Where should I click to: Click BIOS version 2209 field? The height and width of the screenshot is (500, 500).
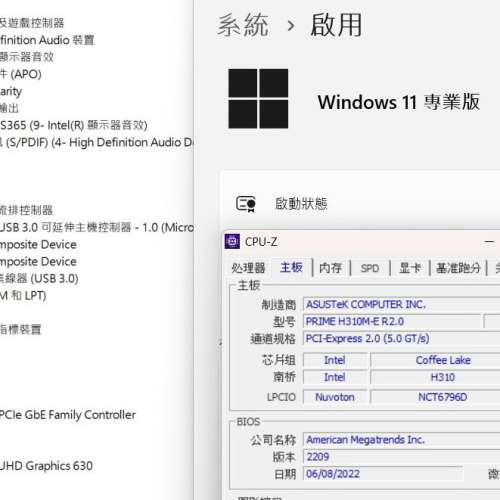coord(401,457)
